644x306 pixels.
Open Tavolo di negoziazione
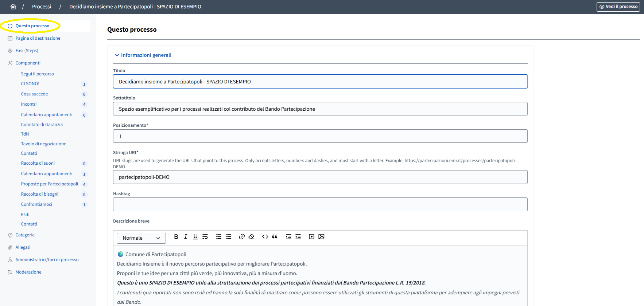point(43,144)
